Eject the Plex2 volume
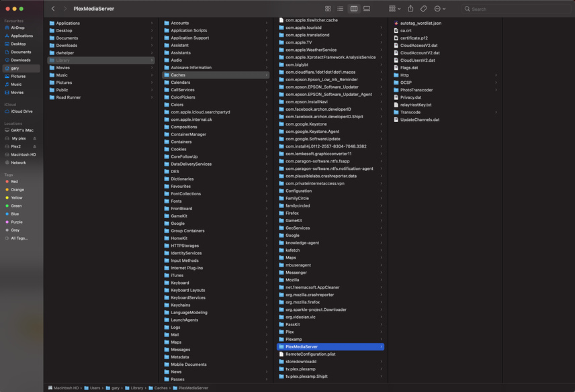Screen dimensions: 575x392 [x=35, y=146]
